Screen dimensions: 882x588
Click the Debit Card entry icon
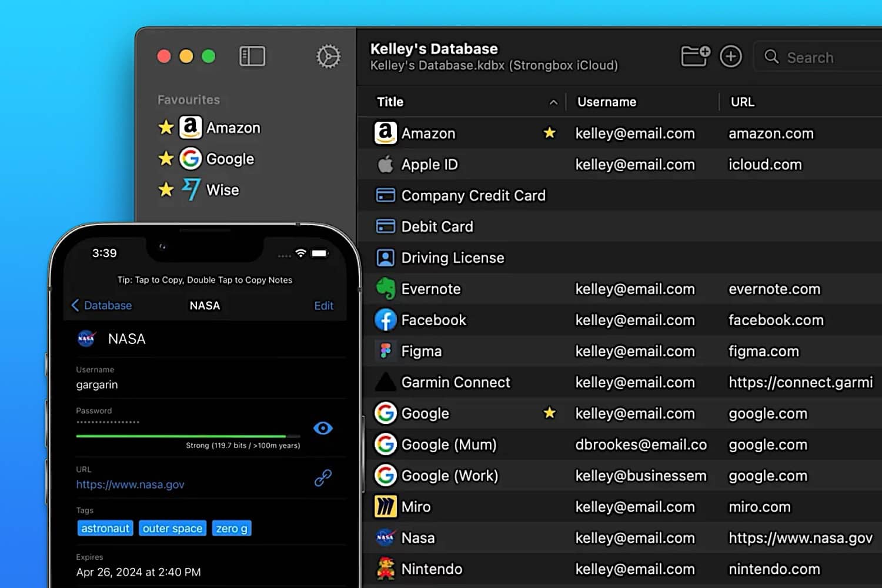(x=385, y=226)
